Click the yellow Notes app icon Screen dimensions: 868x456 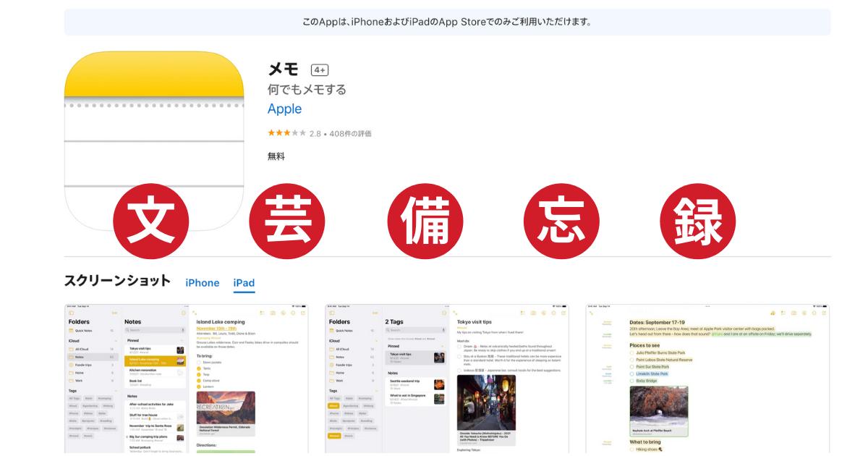(154, 141)
